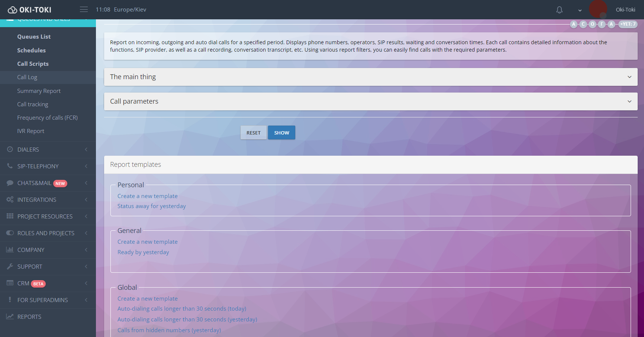
Task: Toggle the hamburger sidebar menu
Action: pyautogui.click(x=84, y=9)
